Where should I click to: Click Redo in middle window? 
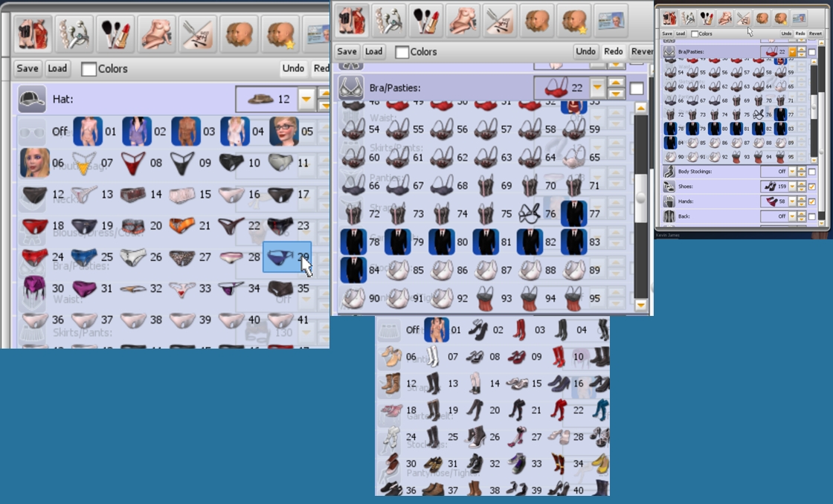point(613,51)
